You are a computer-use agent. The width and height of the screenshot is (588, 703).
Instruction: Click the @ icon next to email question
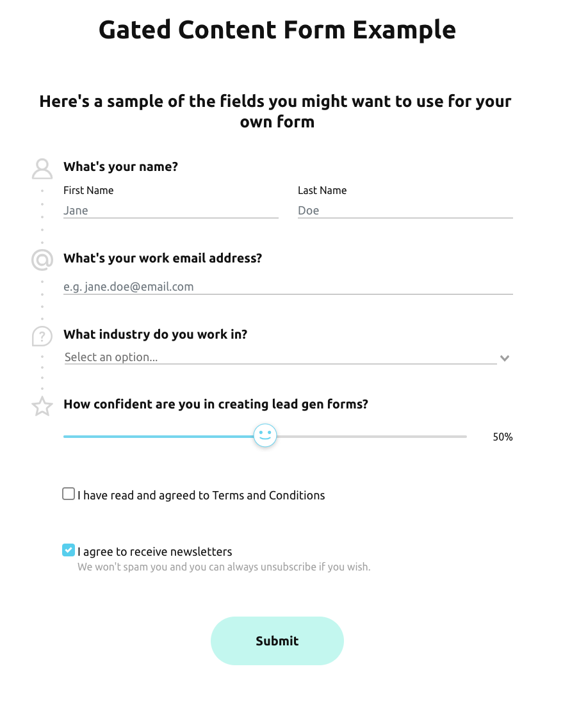click(x=42, y=260)
